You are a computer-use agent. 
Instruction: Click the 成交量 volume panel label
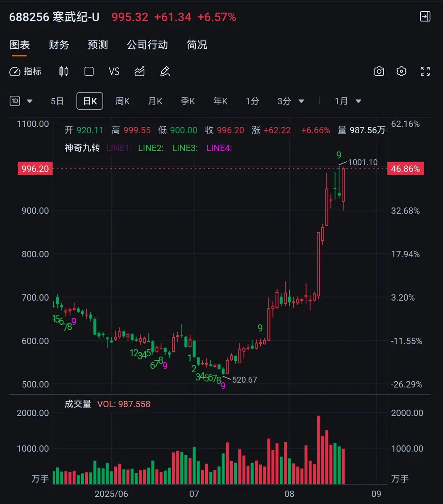pyautogui.click(x=78, y=404)
